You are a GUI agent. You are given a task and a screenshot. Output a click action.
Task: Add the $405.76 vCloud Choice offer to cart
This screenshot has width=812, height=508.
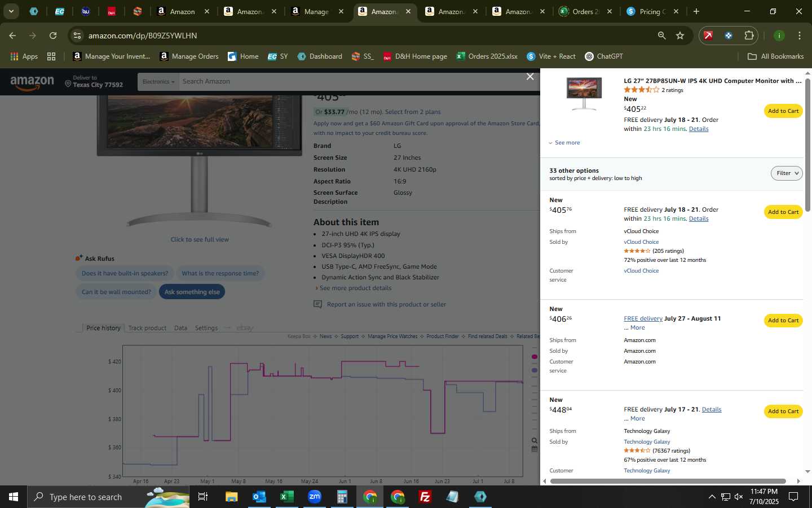click(783, 212)
